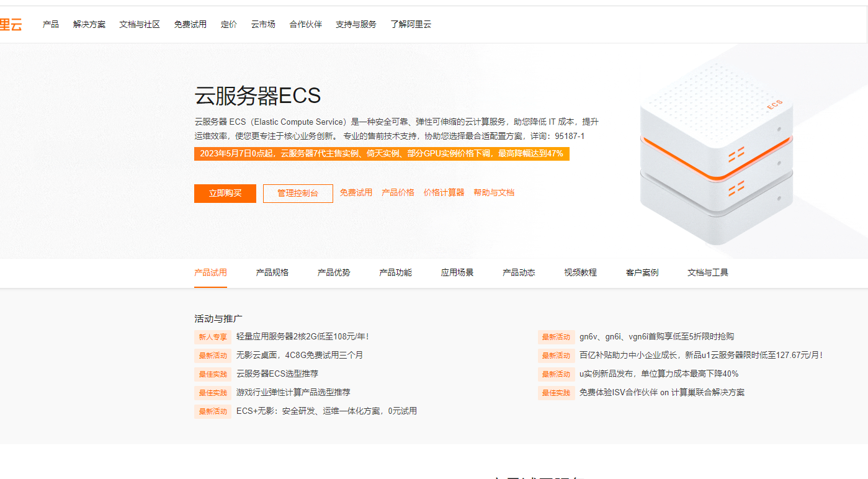Click 最新活动 tag beside ECS+无影

coord(213,412)
